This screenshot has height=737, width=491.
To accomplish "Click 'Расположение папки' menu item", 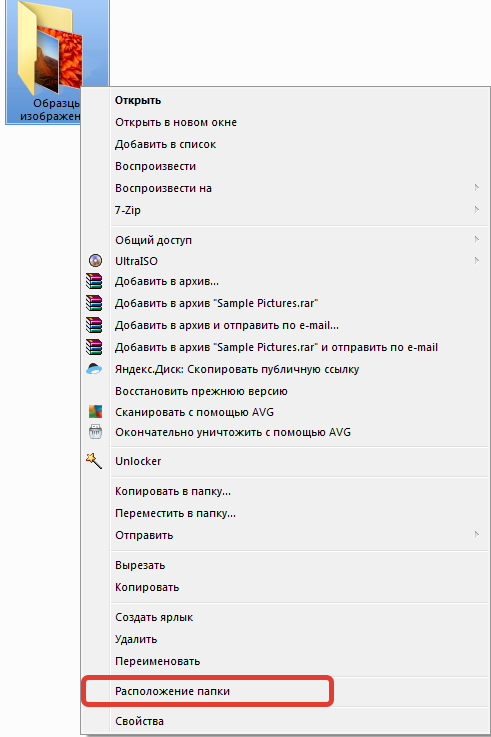I will [285, 691].
